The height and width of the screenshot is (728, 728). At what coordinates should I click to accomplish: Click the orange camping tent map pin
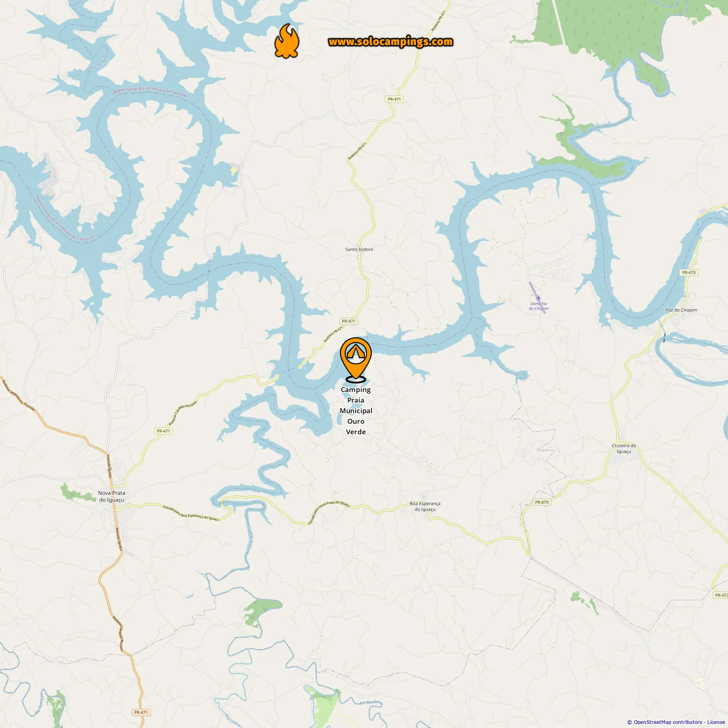(356, 360)
